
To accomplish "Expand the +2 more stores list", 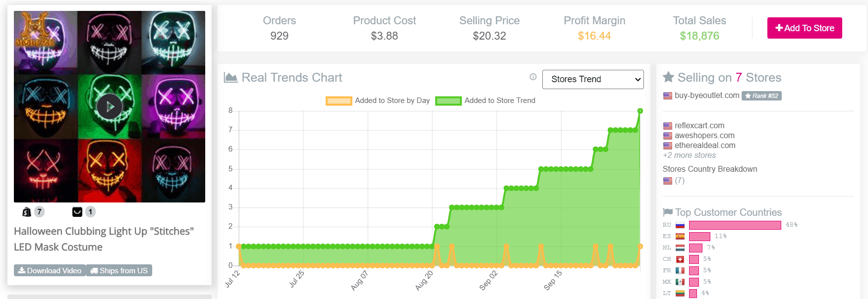I will [x=689, y=155].
